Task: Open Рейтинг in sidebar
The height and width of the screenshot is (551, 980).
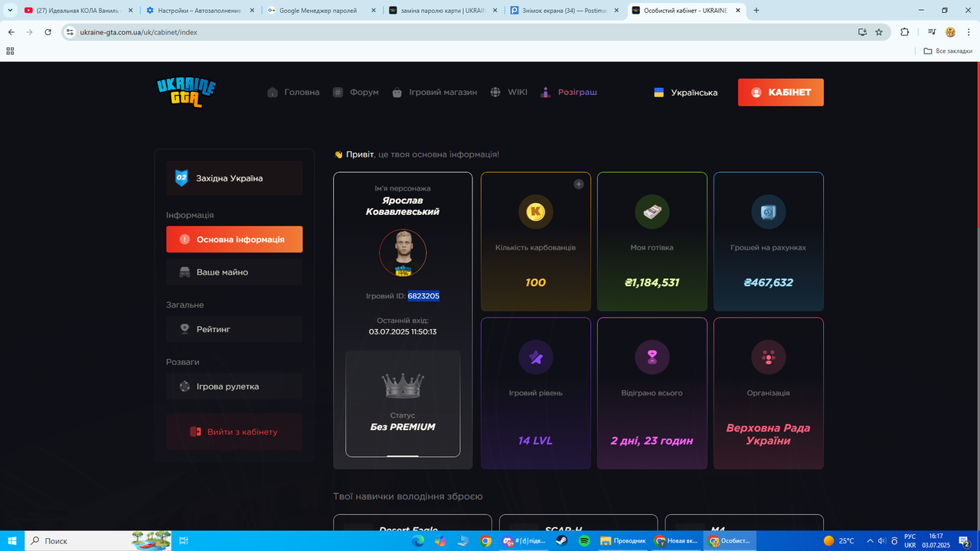Action: coord(234,329)
